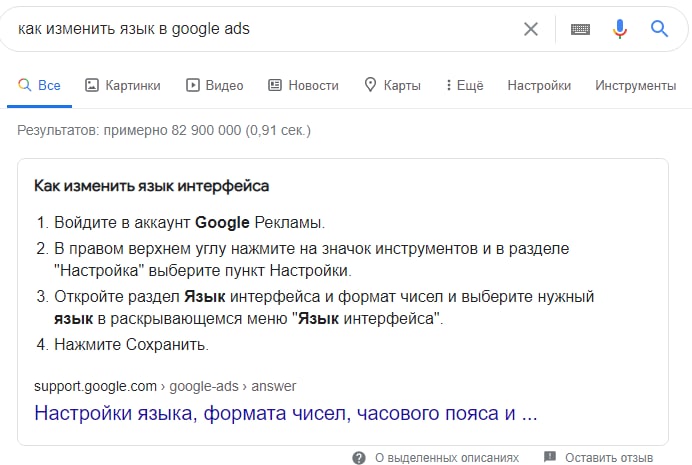Screen dimensions: 692x465
Task: Open the Настройки языка, формата чисел result link
Action: click(x=286, y=413)
